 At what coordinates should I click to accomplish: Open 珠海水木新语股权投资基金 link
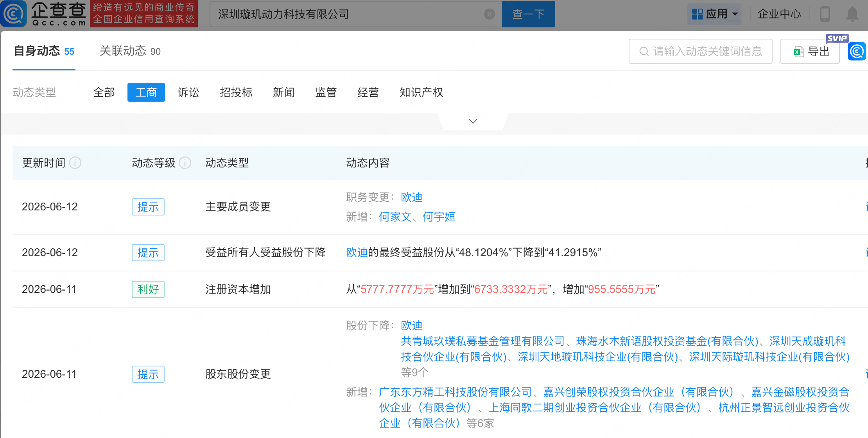pyautogui.click(x=667, y=341)
